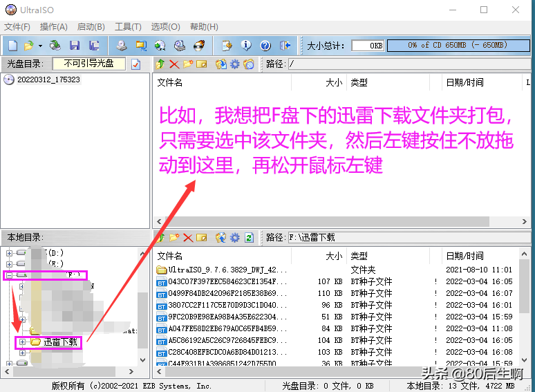Screen dimensions: 535x392
Task: Click the green Refresh icon in local pane toolbar
Action: pyautogui.click(x=249, y=237)
